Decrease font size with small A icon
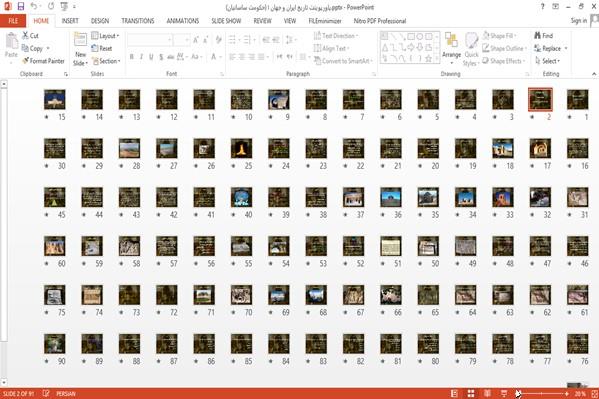 206,40
